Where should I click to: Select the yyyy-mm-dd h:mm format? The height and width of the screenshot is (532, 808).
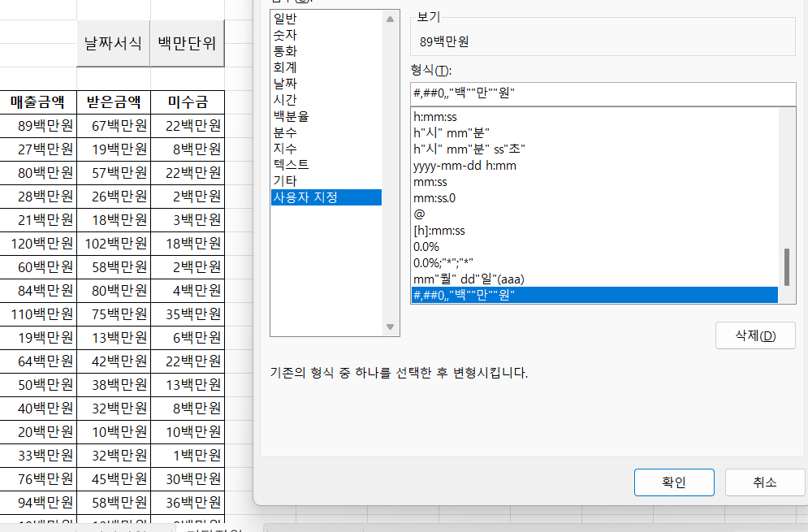[x=464, y=166]
